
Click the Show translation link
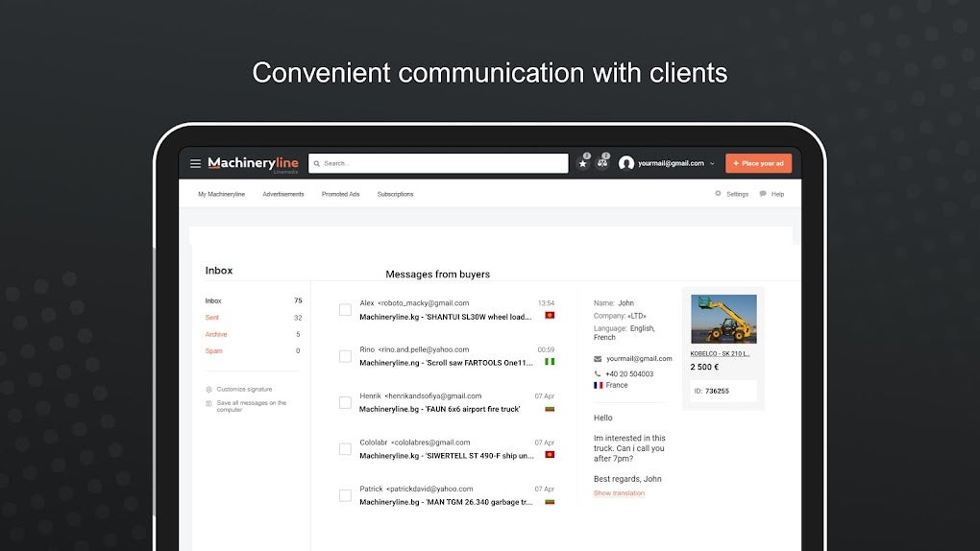point(619,492)
